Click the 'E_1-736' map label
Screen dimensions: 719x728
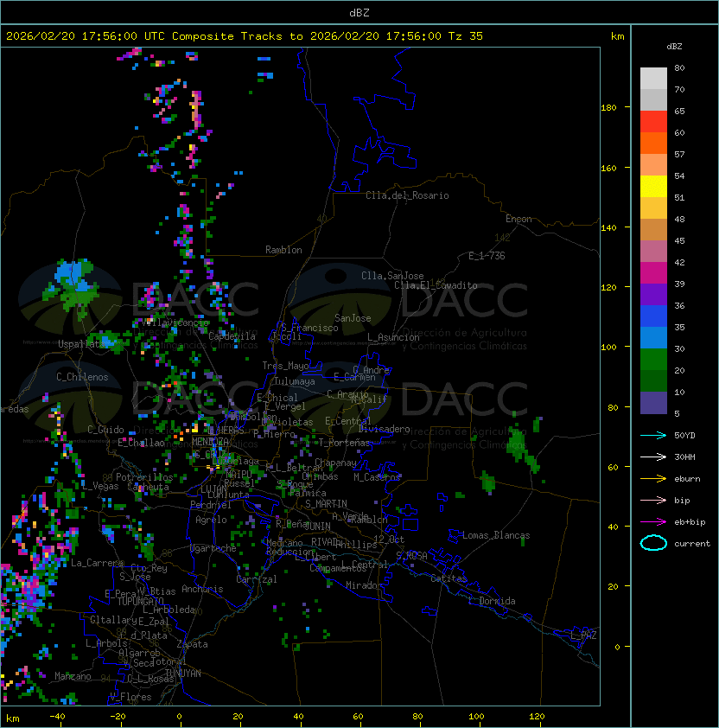[x=487, y=256]
